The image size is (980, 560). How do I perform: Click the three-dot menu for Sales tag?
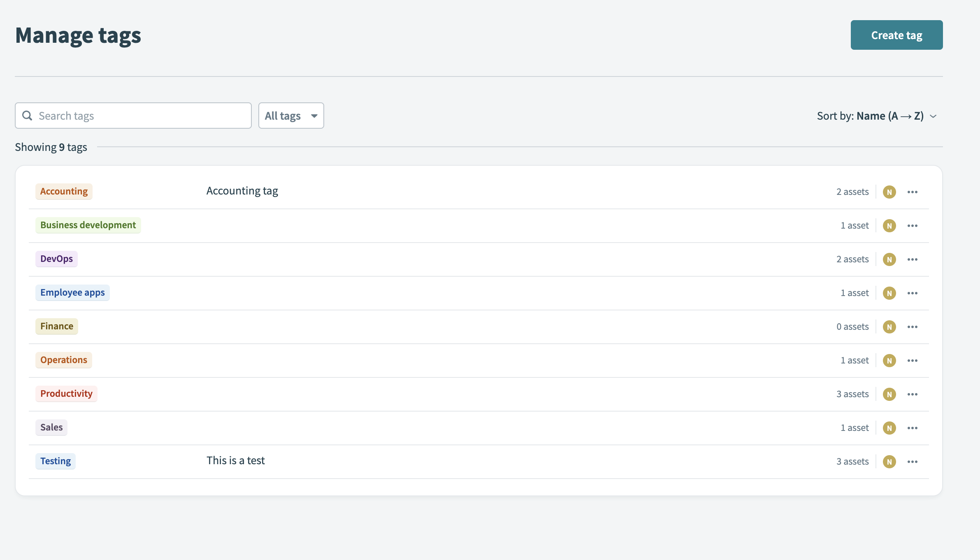tap(913, 428)
